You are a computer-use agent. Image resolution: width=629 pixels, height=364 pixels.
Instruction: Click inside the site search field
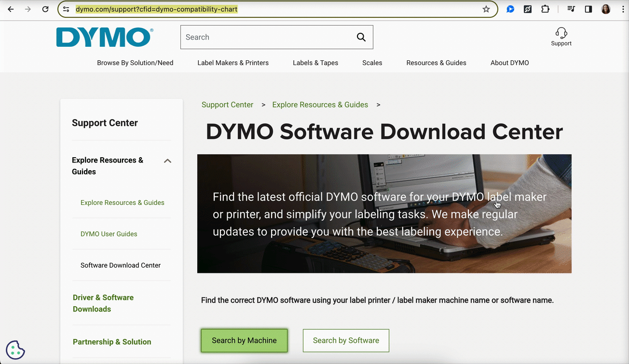click(x=265, y=37)
